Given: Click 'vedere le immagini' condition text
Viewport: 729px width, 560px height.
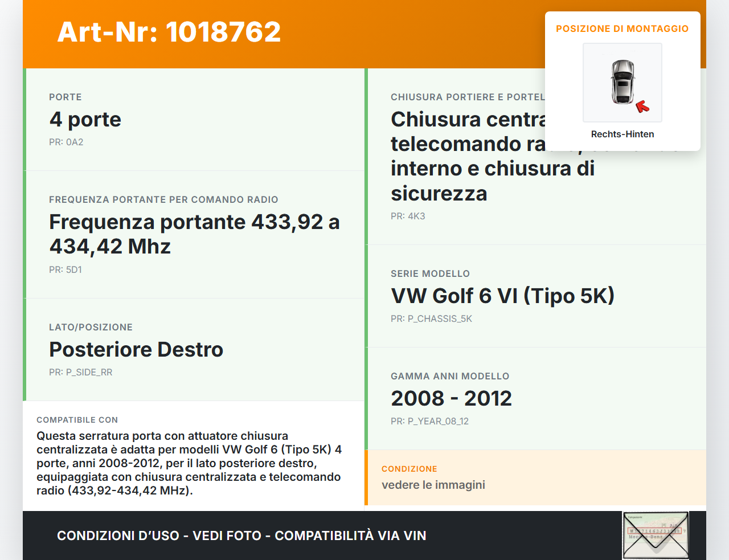Looking at the screenshot, I should point(433,485).
